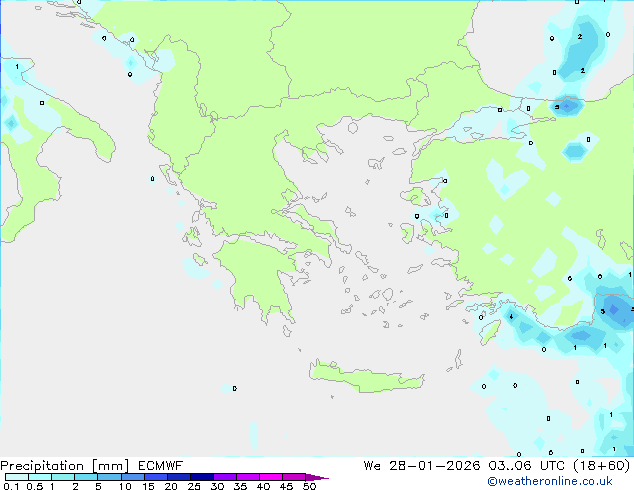Click the legend label '35'
634x490 pixels.
pos(240,486)
